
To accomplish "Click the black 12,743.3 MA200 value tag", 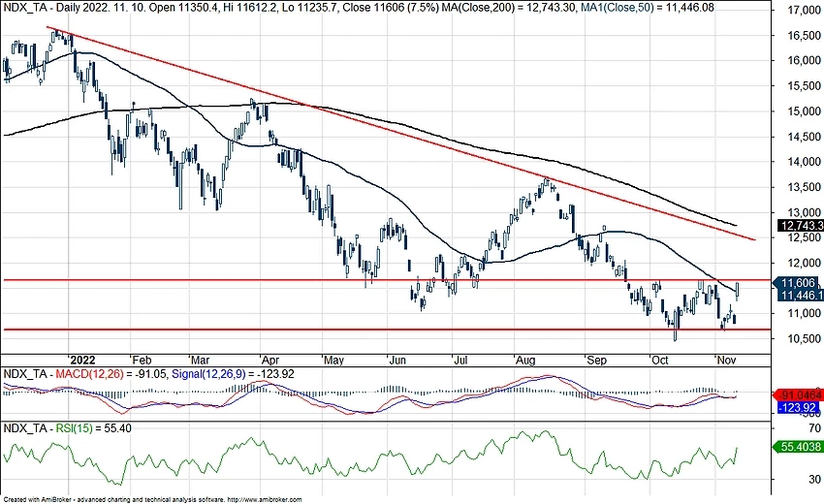I will pos(801,226).
